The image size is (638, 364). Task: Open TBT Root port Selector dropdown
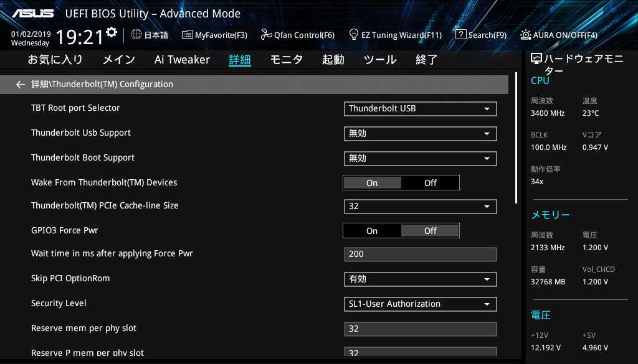point(421,109)
